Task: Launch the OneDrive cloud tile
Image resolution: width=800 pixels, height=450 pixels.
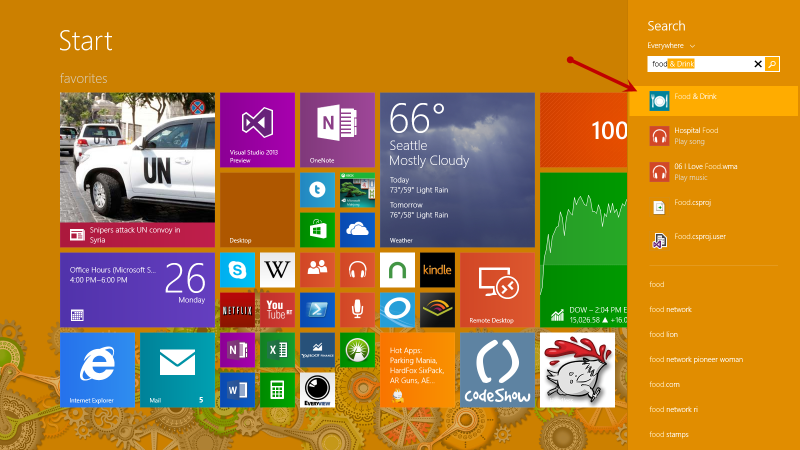Action: [x=357, y=229]
